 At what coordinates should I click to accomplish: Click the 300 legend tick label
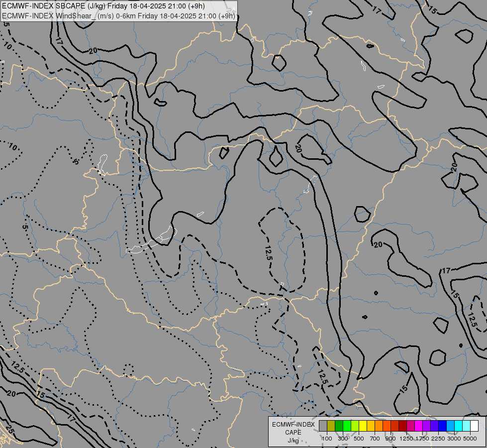click(343, 439)
